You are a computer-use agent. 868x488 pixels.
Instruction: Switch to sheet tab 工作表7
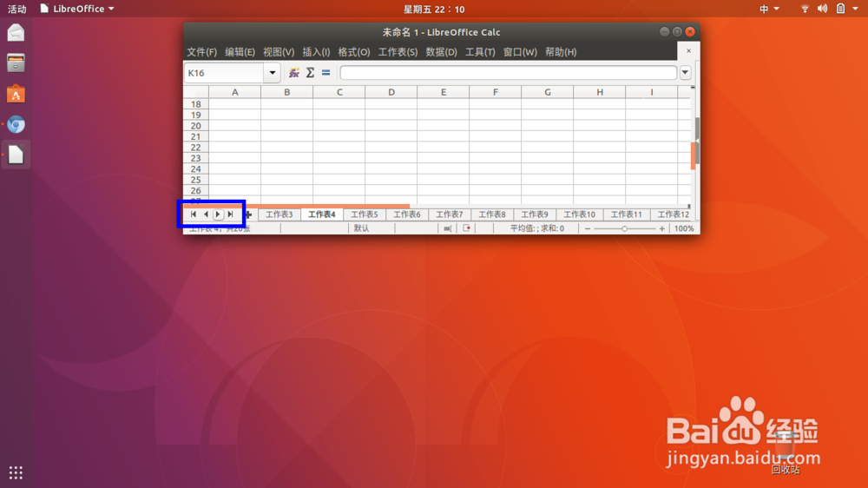450,214
